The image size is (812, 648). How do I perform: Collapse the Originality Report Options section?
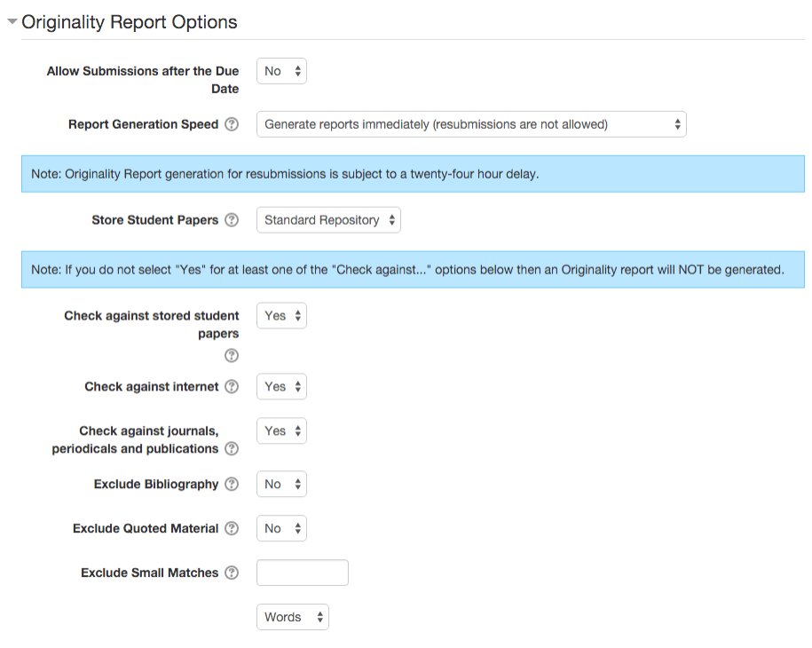tap(12, 22)
